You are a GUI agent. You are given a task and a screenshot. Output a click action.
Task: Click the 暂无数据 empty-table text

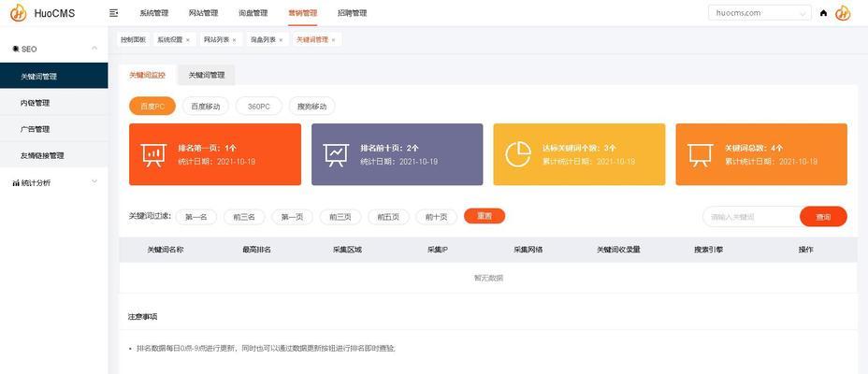(488, 279)
